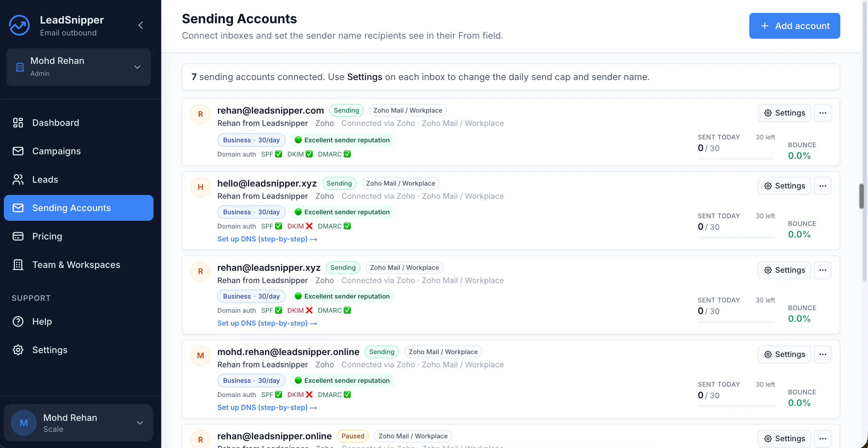Open more options for hello@leadsnipper.xyz
This screenshot has height=448, width=868.
pos(823,186)
